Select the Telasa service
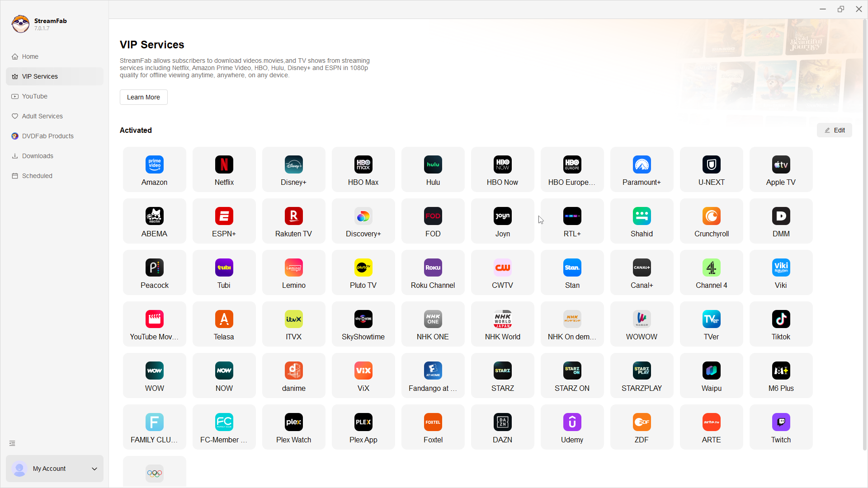The width and height of the screenshot is (868, 488). point(224,324)
